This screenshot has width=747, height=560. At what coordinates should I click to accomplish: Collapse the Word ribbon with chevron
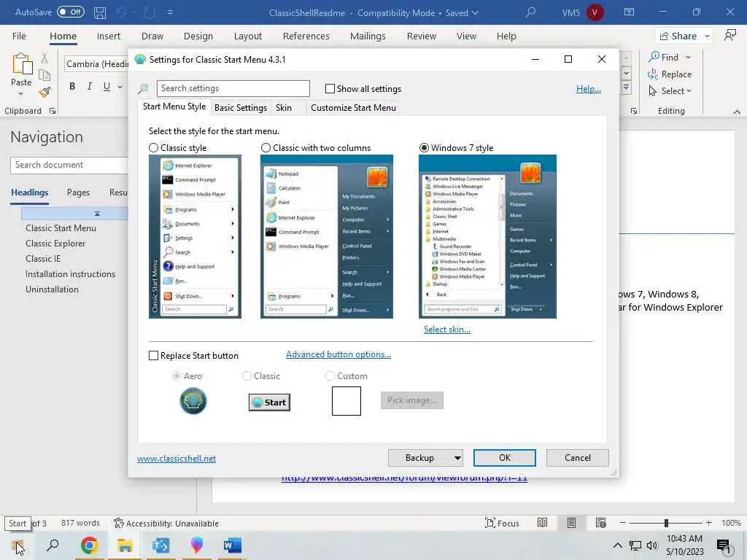coord(737,112)
